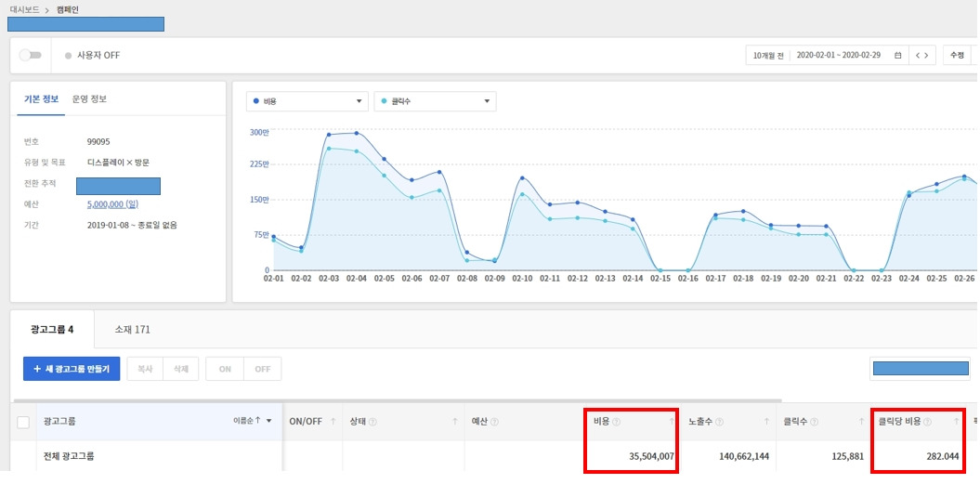980x484 pixels.
Task: Click 새 광고그룹 만들기 button
Action: (72, 369)
